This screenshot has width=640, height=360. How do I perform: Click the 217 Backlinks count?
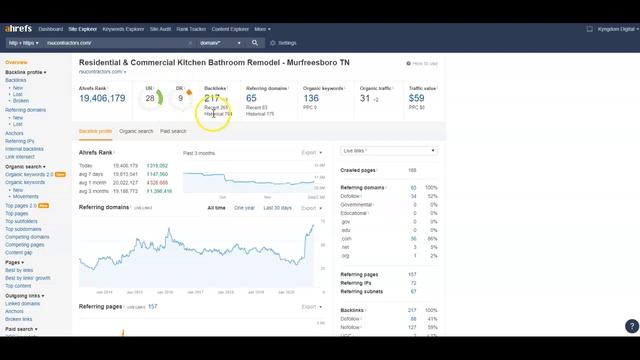click(212, 98)
